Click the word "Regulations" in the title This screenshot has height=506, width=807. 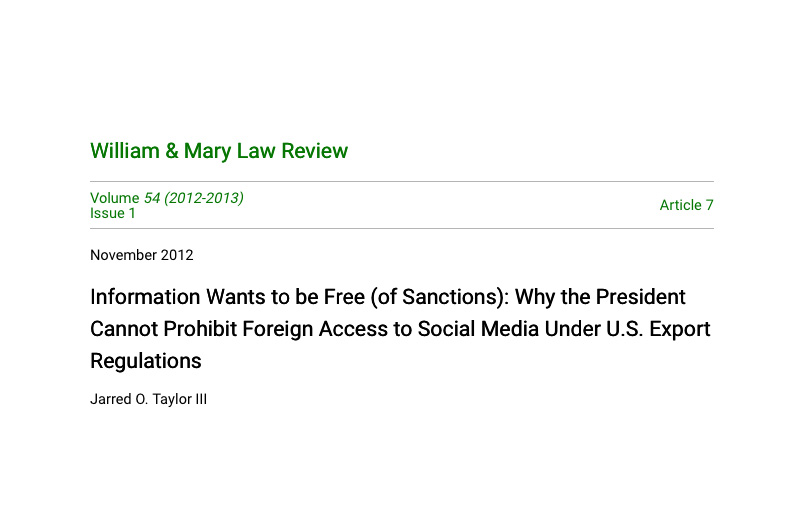(x=146, y=361)
